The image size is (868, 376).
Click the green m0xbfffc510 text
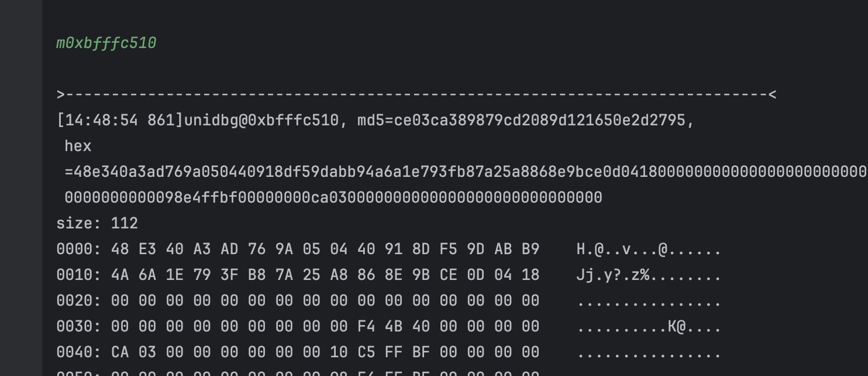click(106, 43)
